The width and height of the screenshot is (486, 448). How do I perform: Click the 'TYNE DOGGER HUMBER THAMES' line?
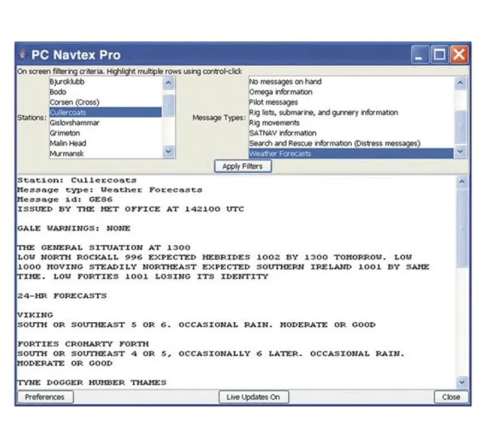92,382
